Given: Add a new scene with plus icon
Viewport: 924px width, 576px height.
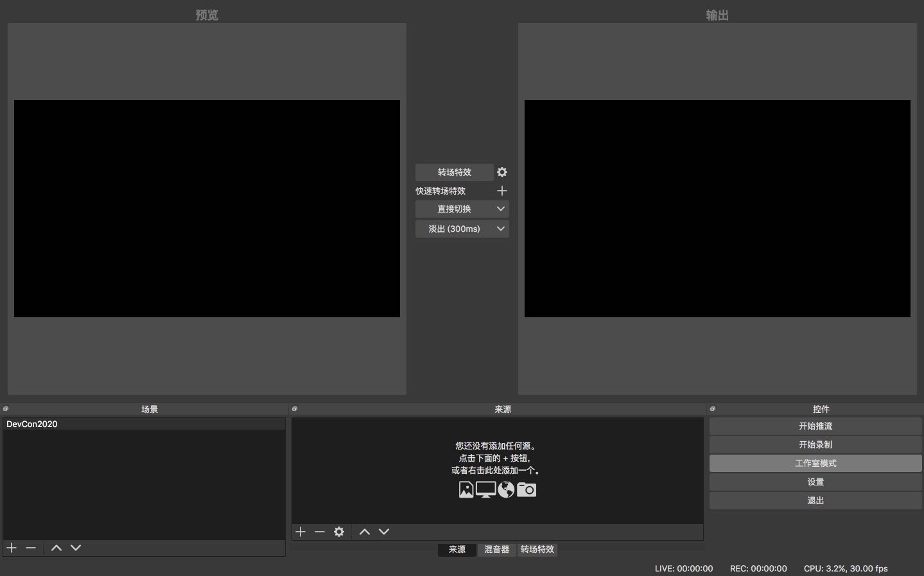Looking at the screenshot, I should [12, 548].
